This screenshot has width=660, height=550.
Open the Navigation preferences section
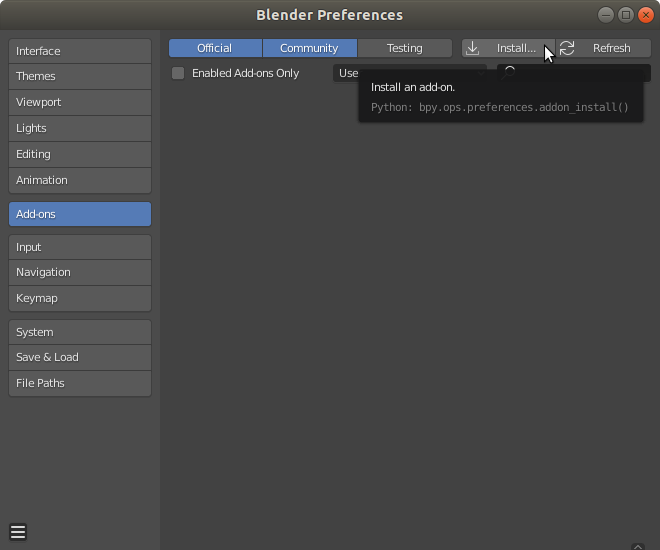(x=80, y=272)
